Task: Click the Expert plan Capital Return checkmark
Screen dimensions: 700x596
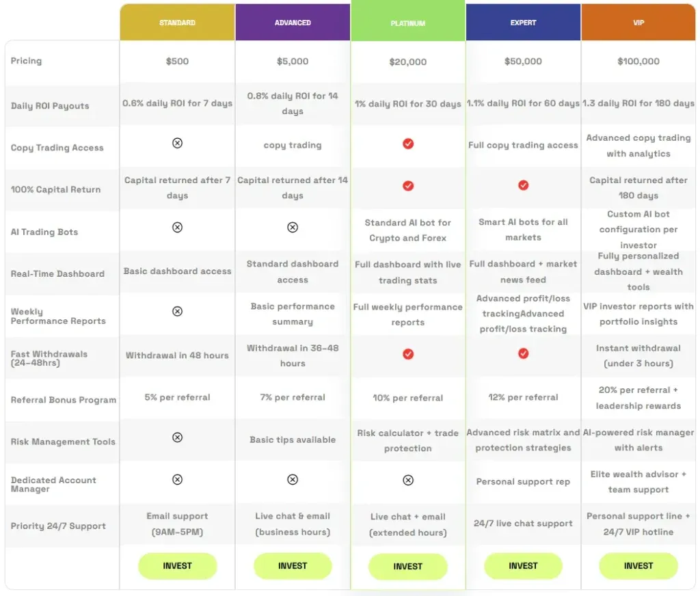Action: click(x=523, y=185)
